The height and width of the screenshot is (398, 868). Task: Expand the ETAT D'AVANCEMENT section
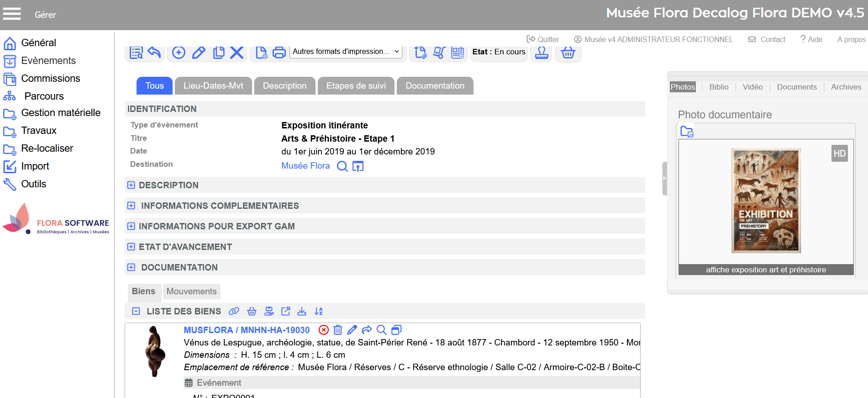(x=131, y=247)
